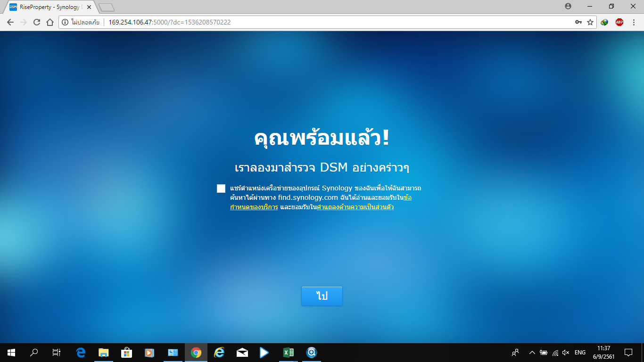Click the browser back arrow
This screenshot has width=644, height=362.
click(10, 22)
